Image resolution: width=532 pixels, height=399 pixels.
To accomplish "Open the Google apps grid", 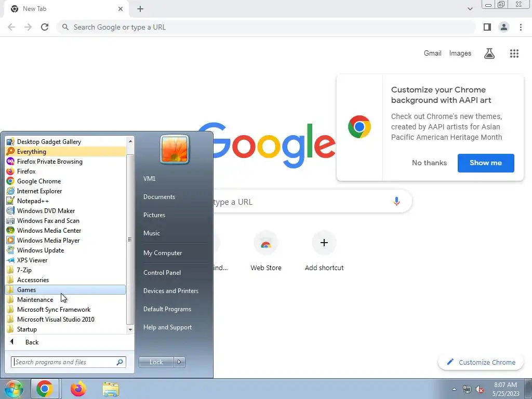I will [514, 54].
